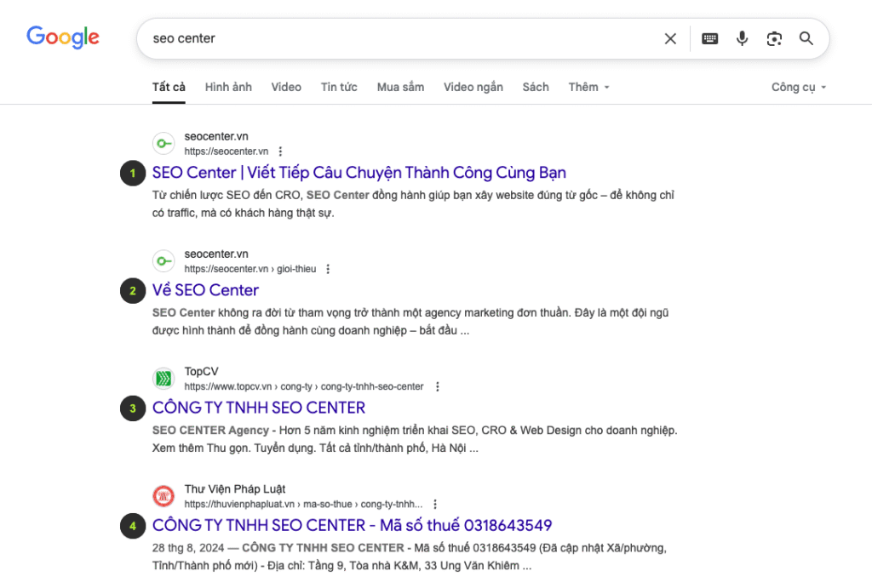Open three-dot options beside TopCV result URL
Viewport: 872px width, 588px height.
pos(437,386)
